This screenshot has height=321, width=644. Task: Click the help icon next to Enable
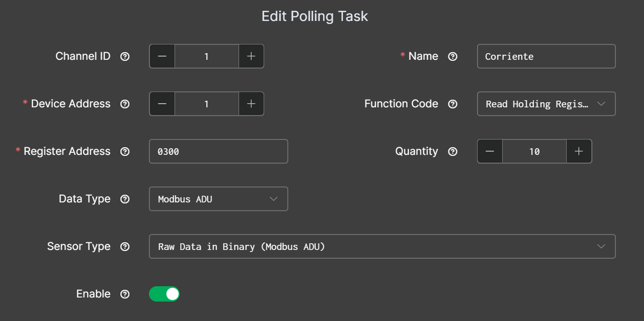coord(124,294)
